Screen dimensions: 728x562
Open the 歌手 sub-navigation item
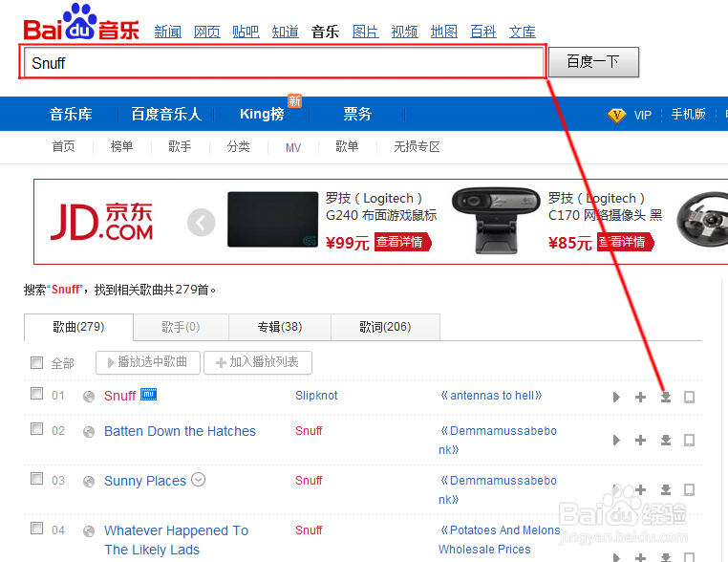pos(180,147)
